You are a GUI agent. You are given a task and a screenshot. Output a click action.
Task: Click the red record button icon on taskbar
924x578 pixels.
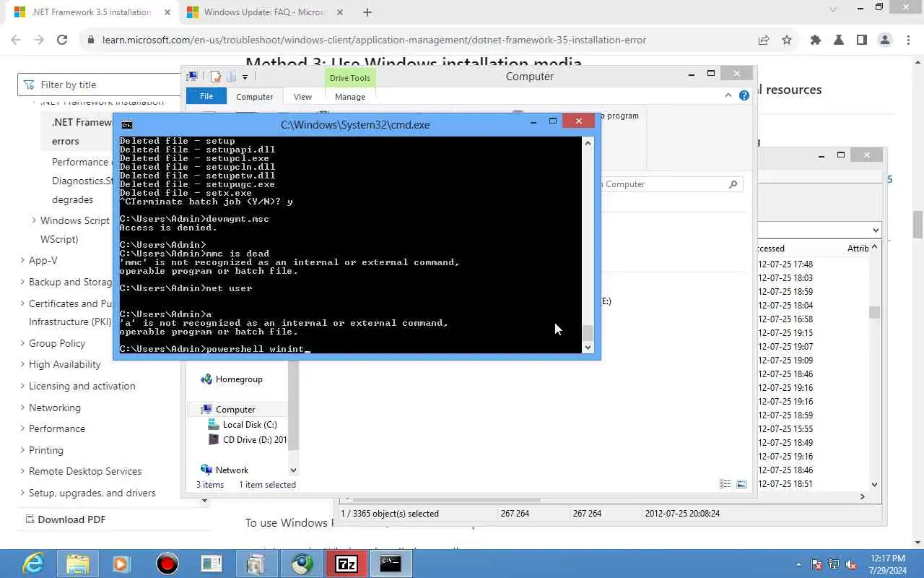(167, 564)
